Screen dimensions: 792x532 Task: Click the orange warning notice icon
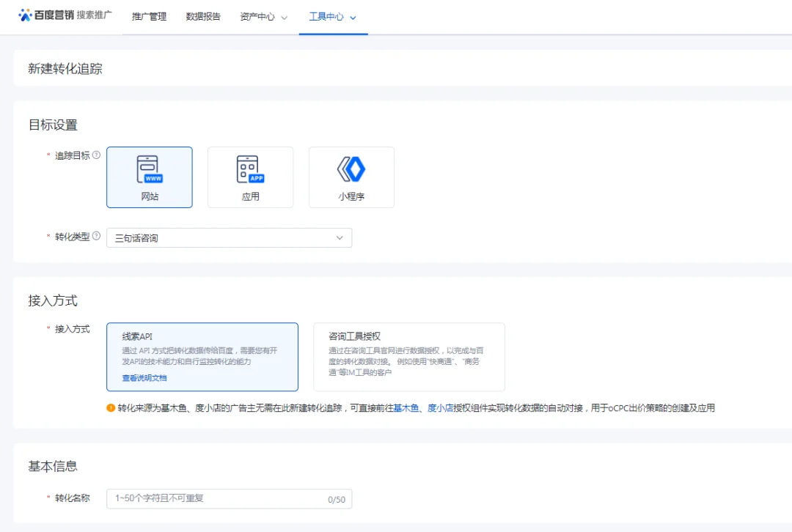pos(111,408)
